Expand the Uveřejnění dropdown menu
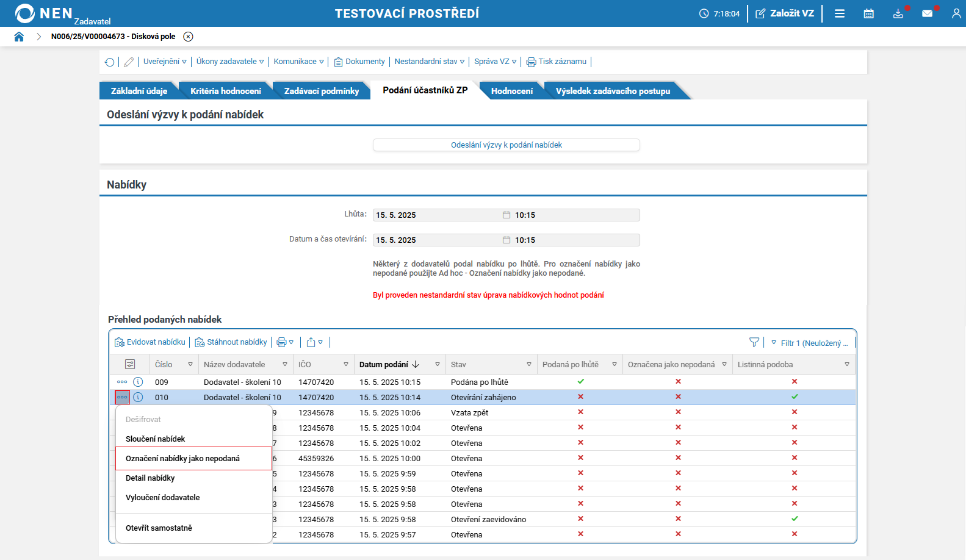The height and width of the screenshot is (560, 966). click(165, 62)
